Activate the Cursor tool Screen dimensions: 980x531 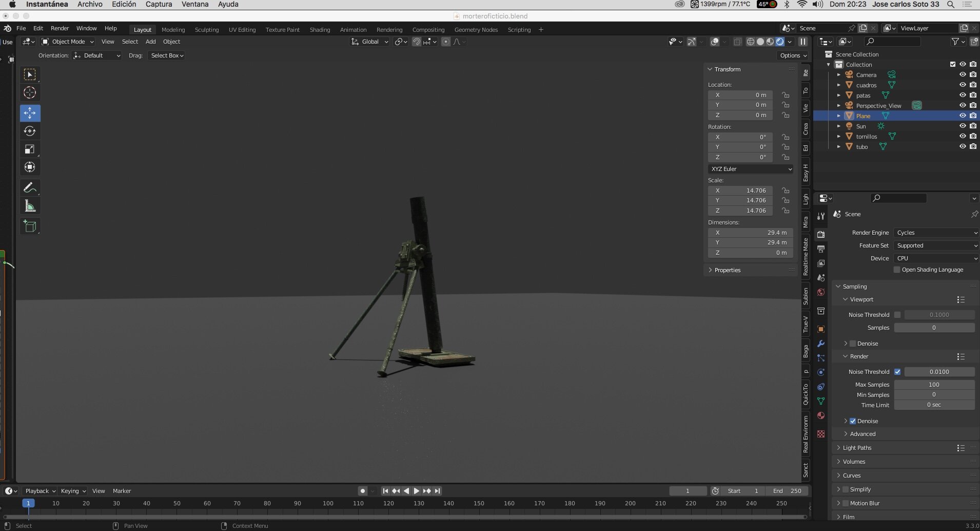click(x=30, y=92)
